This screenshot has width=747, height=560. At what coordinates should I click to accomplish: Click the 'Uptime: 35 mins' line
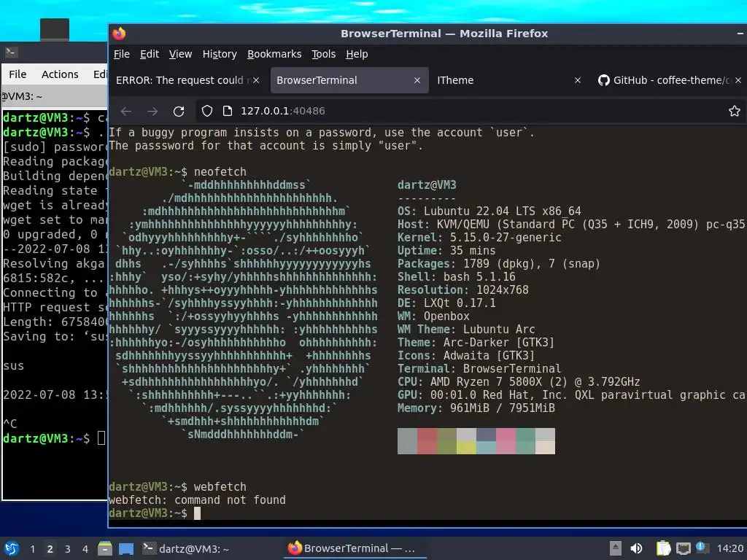click(x=446, y=251)
